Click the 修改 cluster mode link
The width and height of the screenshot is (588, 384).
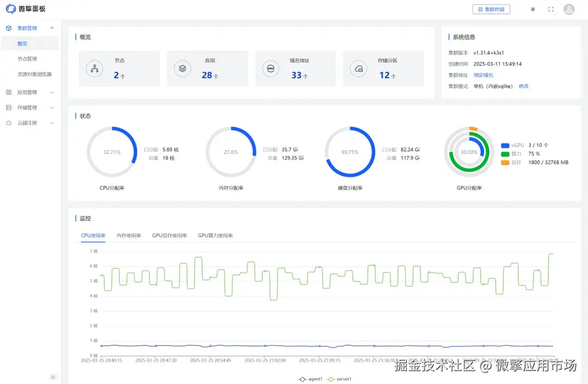click(524, 86)
